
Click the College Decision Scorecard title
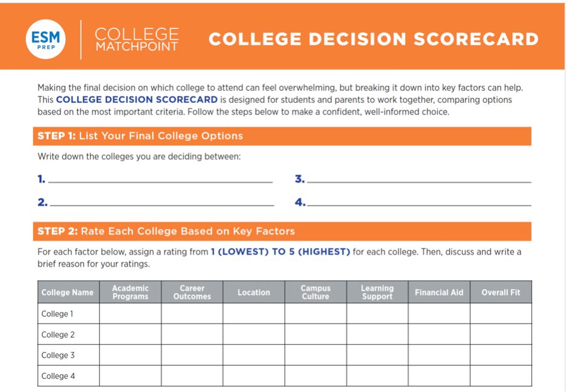tap(373, 39)
